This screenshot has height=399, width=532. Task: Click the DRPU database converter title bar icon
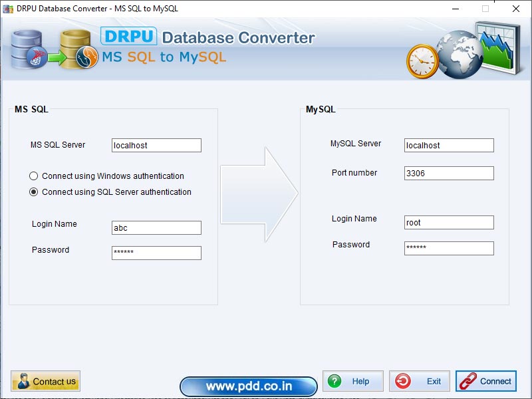coord(7,9)
